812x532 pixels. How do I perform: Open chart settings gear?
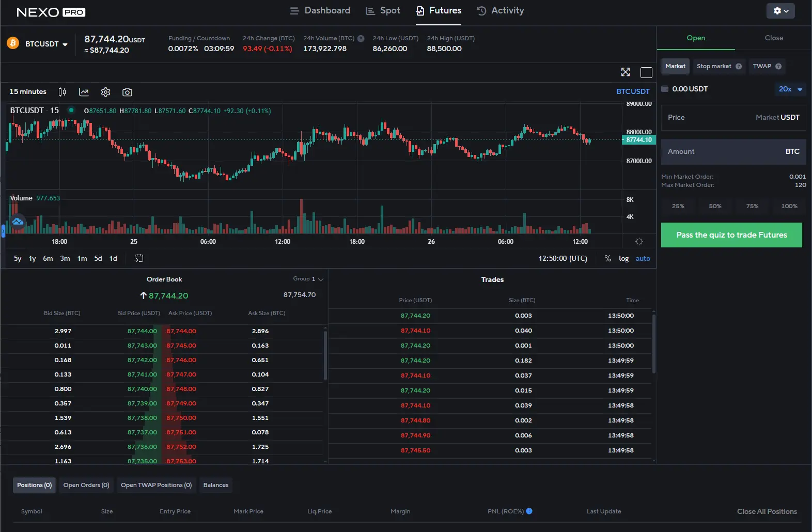[105, 92]
